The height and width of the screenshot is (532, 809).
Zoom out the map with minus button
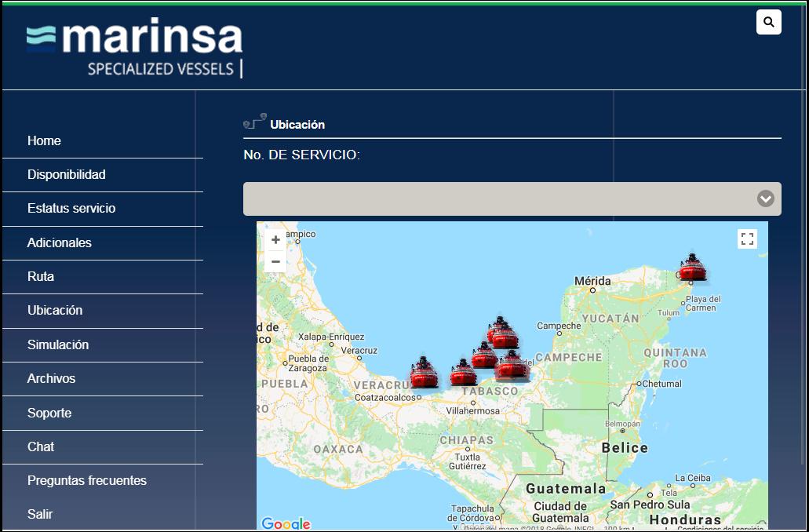275,261
